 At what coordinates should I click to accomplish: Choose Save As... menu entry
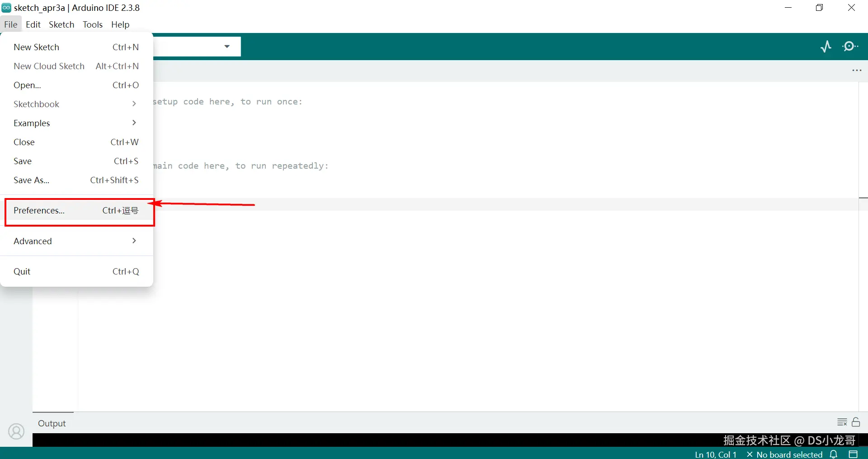[76, 180]
